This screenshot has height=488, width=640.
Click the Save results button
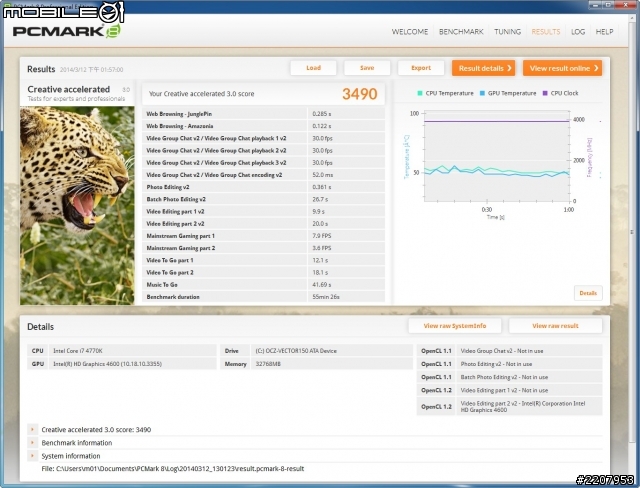click(367, 68)
